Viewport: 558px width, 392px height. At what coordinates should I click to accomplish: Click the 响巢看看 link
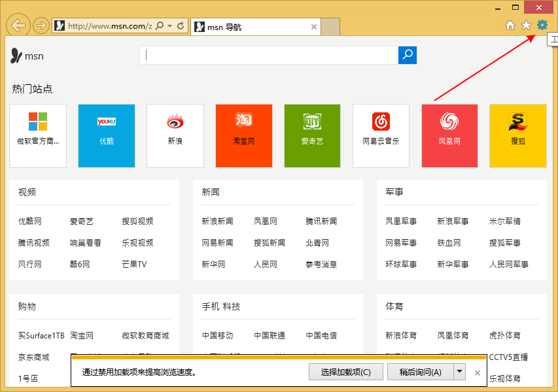click(x=86, y=243)
